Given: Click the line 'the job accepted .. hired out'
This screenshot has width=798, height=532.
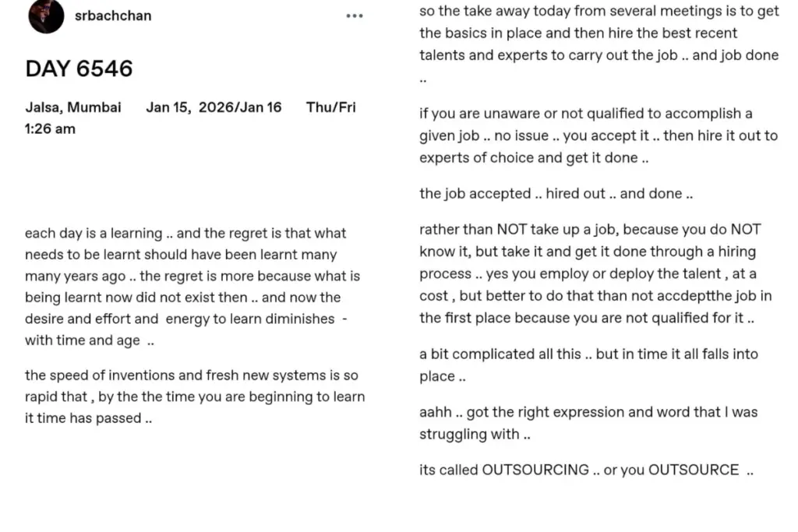Looking at the screenshot, I should pos(556,194).
